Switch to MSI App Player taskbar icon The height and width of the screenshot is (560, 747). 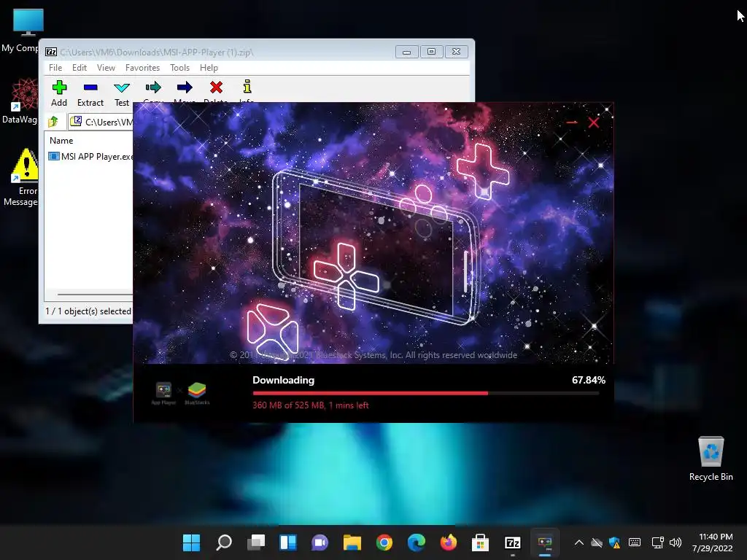coord(544,542)
